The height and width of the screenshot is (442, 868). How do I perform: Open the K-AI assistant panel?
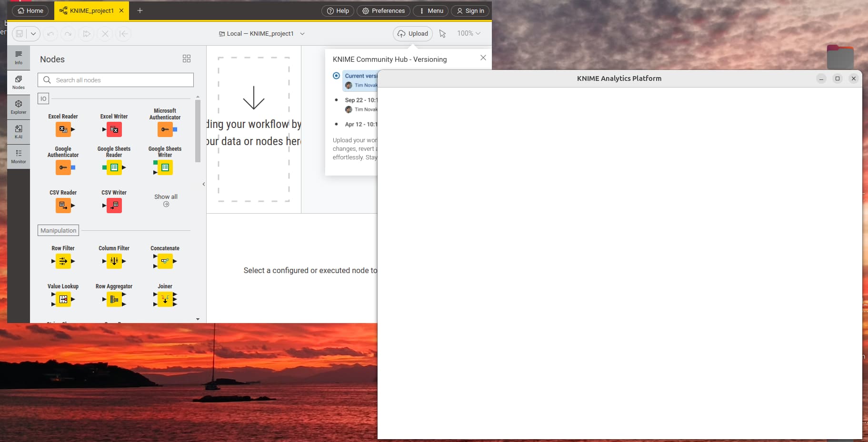point(19,132)
